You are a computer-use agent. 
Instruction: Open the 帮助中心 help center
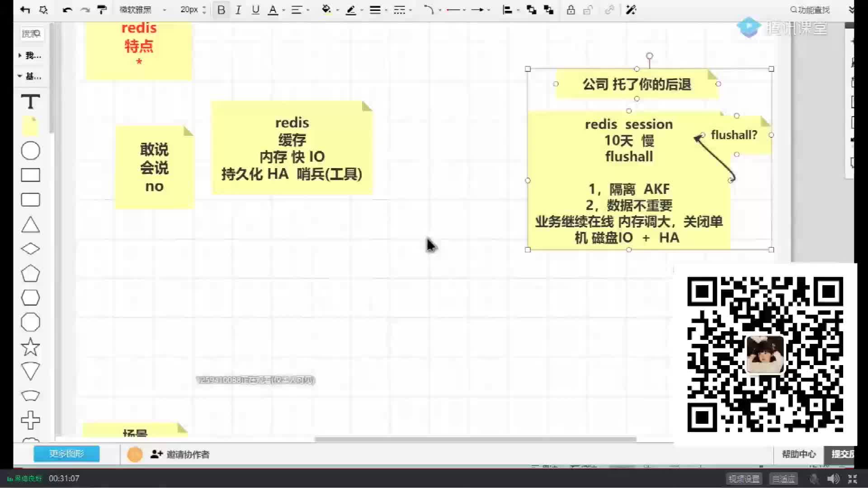[799, 454]
